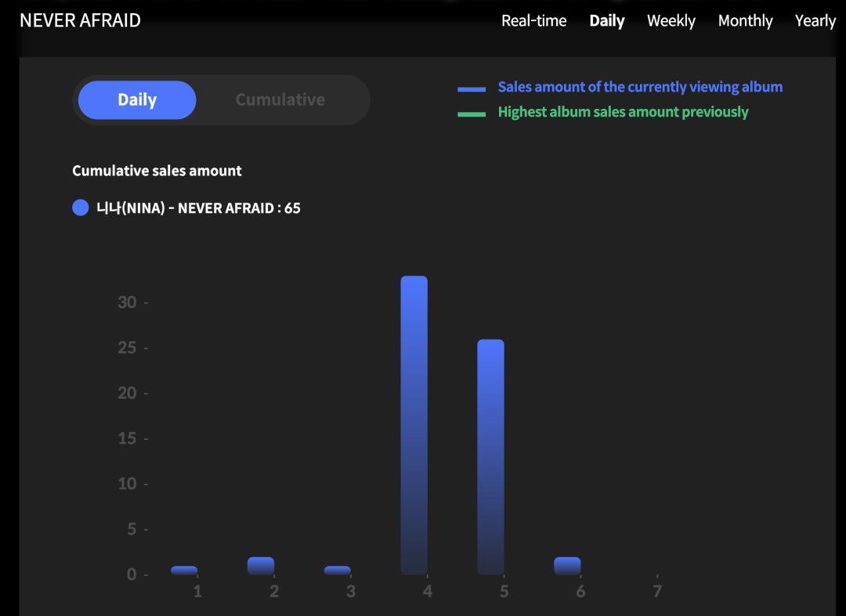Select the Daily tab in top navigation
The image size is (846, 616).
[606, 21]
